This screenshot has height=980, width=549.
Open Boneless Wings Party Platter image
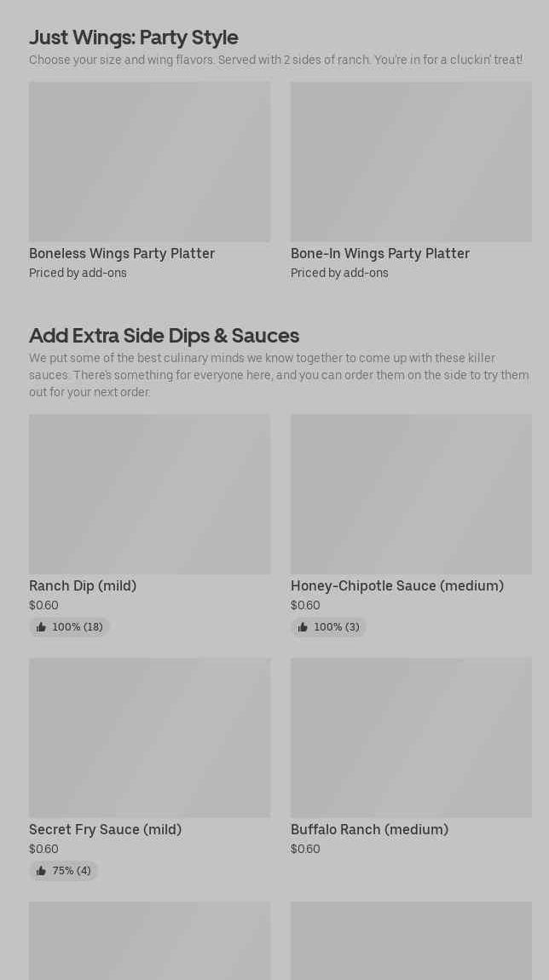click(149, 162)
